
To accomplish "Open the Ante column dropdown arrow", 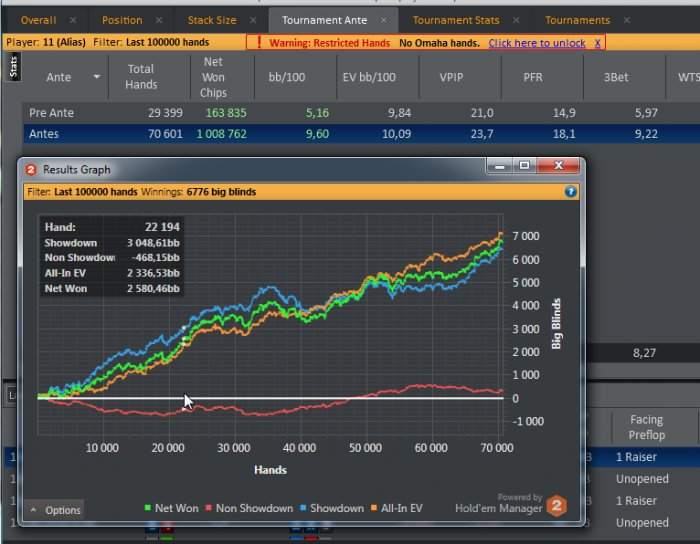I will (x=97, y=77).
